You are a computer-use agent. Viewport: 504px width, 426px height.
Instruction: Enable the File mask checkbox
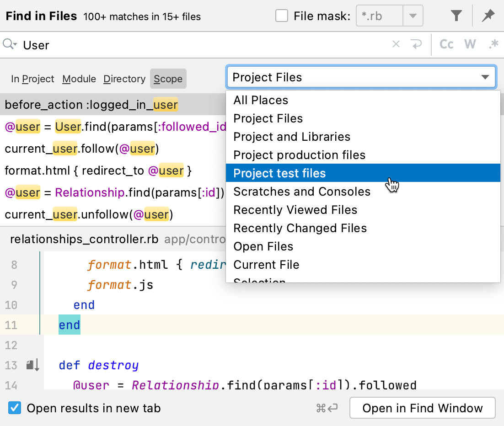pyautogui.click(x=282, y=16)
